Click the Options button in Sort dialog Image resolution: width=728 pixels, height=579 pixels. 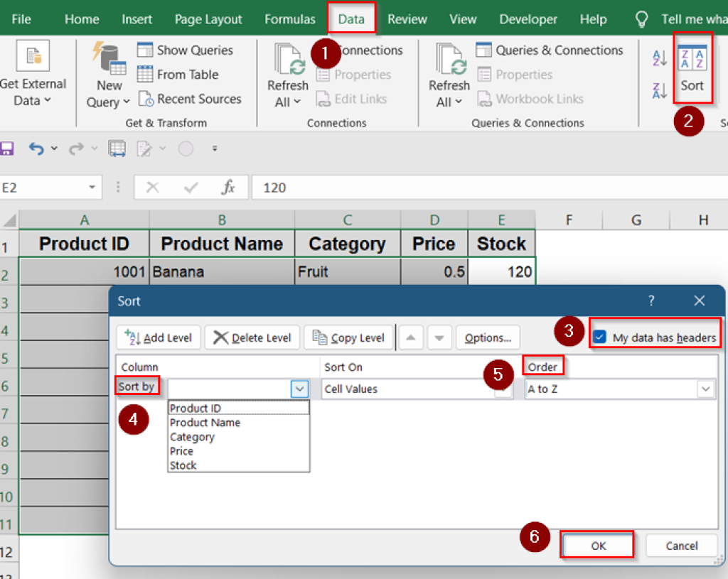[x=487, y=337]
